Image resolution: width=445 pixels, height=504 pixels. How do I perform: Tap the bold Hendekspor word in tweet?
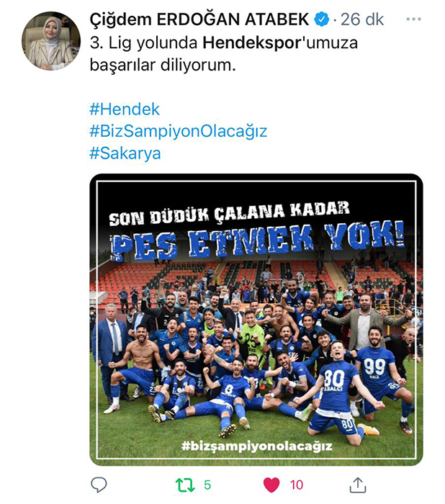[x=251, y=42]
